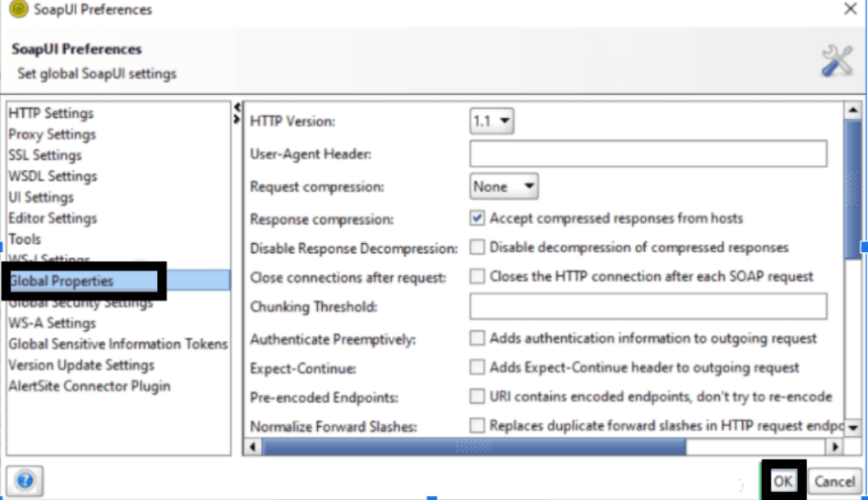Enable Disable decompression of compressed responses
This screenshot has width=868, height=500.
[477, 248]
